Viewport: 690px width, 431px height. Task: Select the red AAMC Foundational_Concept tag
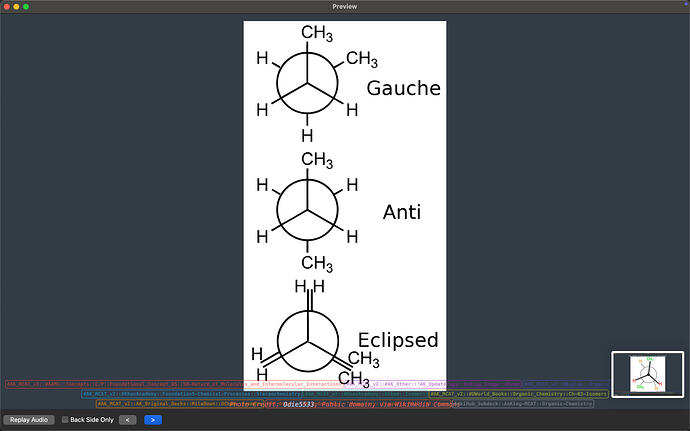175,384
